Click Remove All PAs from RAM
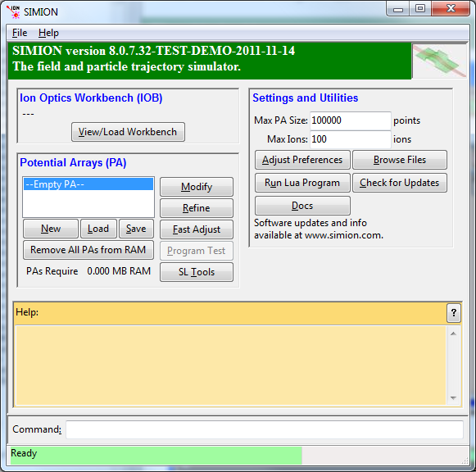 point(88,250)
